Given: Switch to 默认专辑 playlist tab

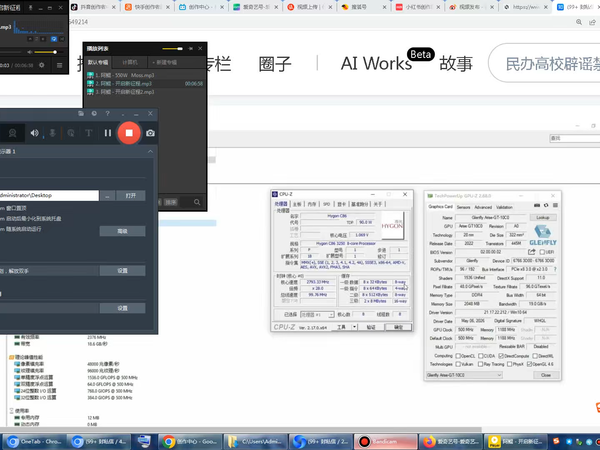Looking at the screenshot, I should click(x=98, y=62).
